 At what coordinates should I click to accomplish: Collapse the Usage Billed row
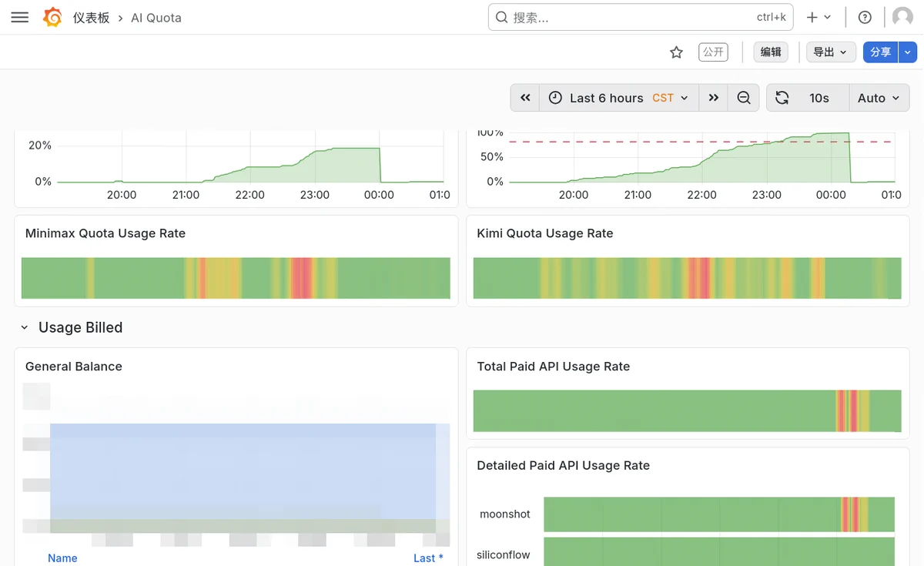coord(24,327)
